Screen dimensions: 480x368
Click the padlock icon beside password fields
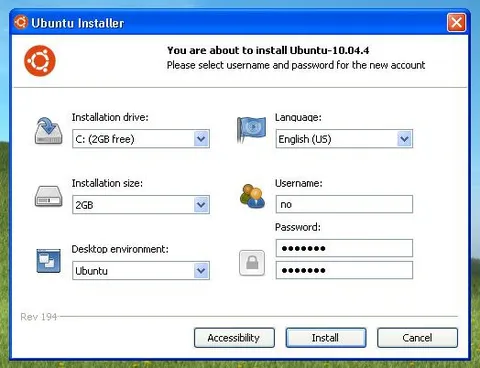tap(252, 263)
